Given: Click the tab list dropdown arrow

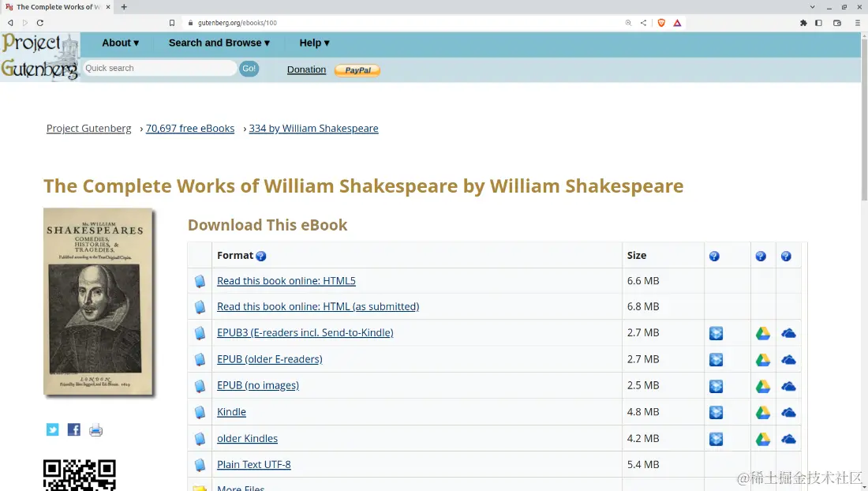Looking at the screenshot, I should pos(812,6).
